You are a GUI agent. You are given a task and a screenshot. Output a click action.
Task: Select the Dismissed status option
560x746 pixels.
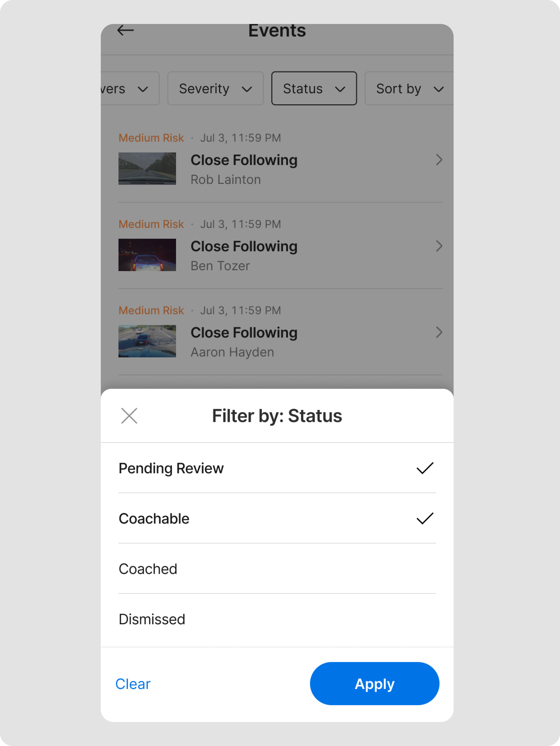(x=152, y=619)
